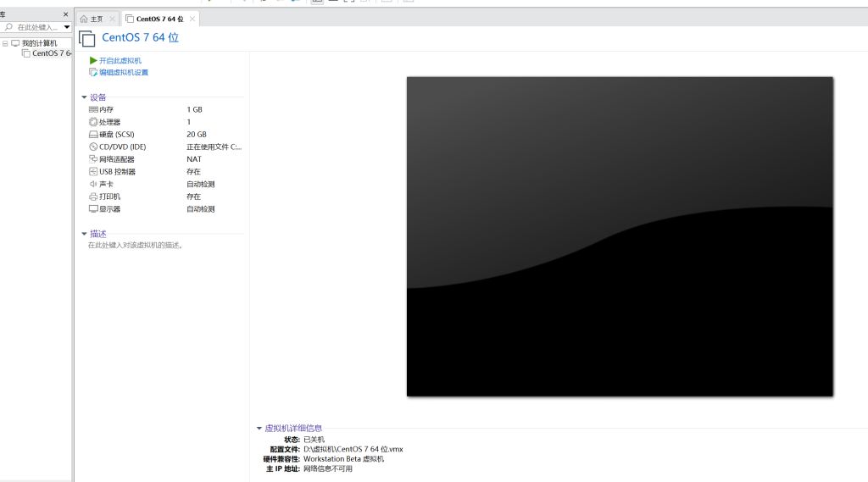Click the CD/DVD (IDE) disc icon
Viewport: 868px width, 482px height.
[93, 147]
